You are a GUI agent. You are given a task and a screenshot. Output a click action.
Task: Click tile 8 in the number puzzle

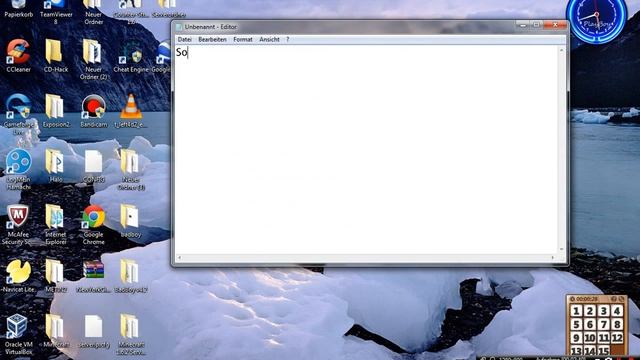[617, 324]
